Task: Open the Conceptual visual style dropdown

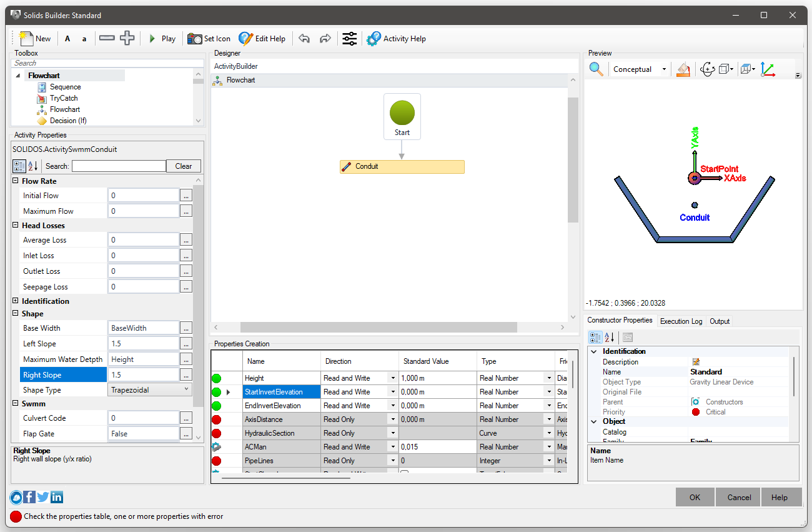Action: [x=664, y=69]
